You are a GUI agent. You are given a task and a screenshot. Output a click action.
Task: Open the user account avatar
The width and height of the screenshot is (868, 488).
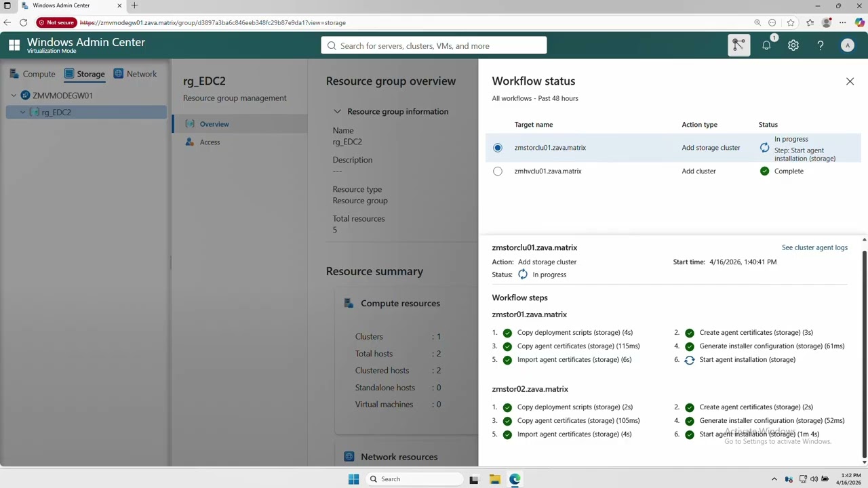point(847,45)
